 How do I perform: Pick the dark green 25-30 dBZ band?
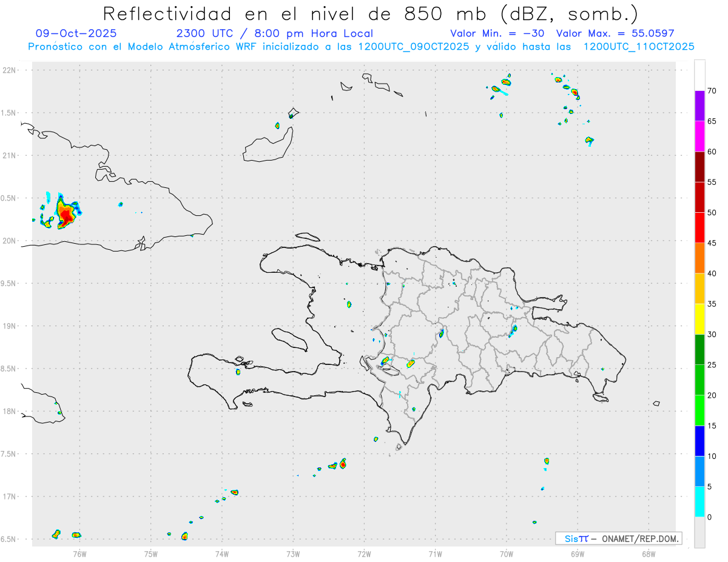(x=699, y=350)
